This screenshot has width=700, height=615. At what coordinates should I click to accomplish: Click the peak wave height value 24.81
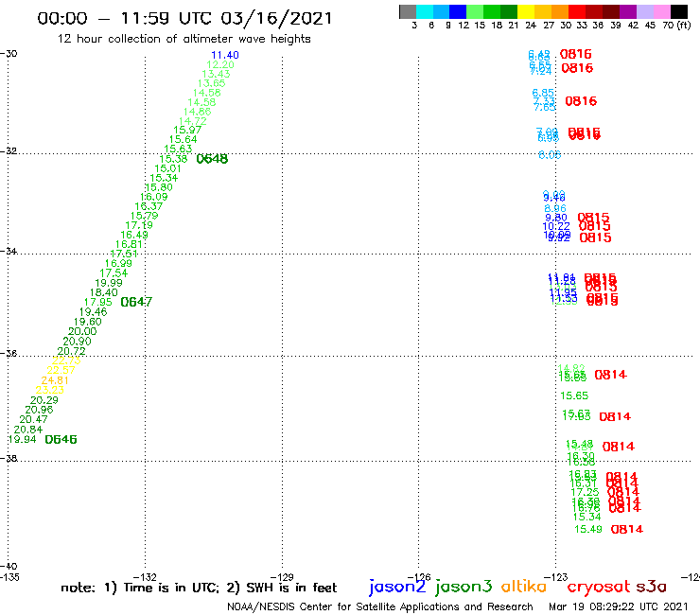(x=55, y=380)
